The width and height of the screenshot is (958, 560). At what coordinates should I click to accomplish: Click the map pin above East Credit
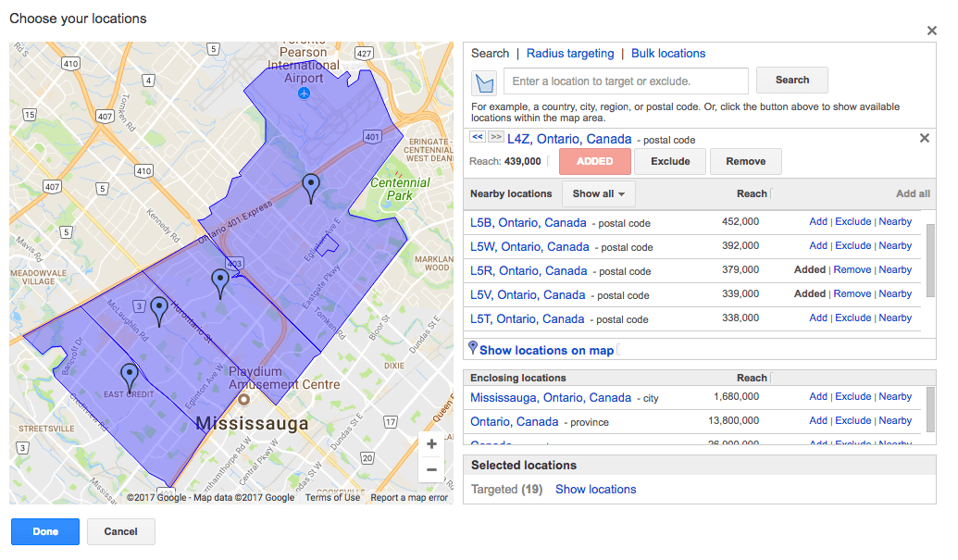point(129,378)
